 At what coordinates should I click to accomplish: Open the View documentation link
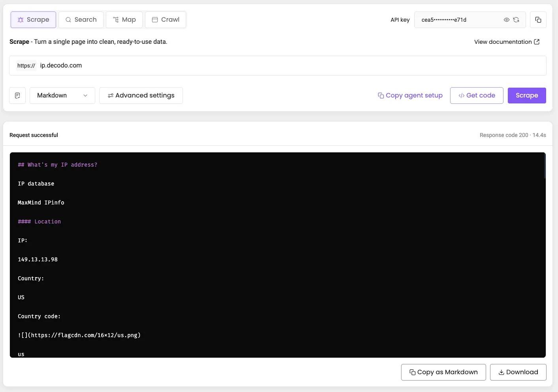point(507,42)
